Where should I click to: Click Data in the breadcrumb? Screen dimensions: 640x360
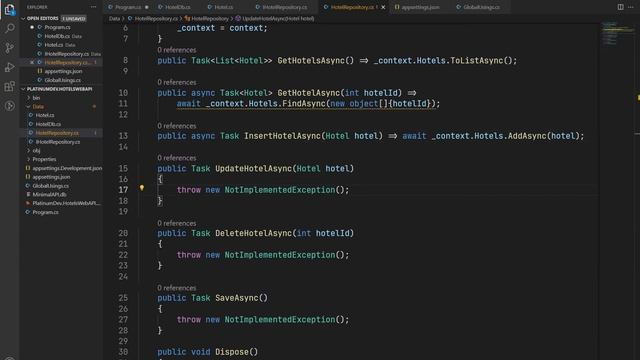click(x=114, y=18)
